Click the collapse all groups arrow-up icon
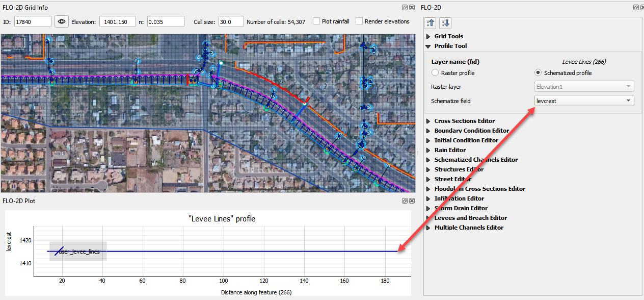 431,23
